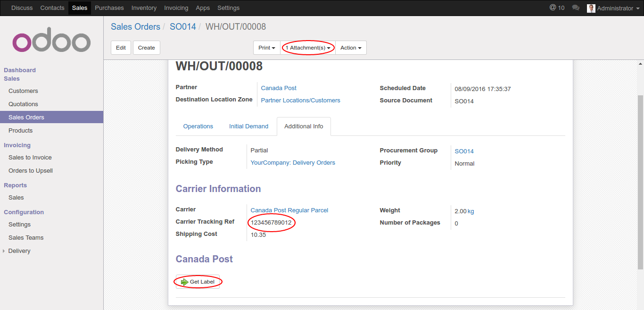
Task: Open Partner Locations/Customers link
Action: [x=300, y=101]
